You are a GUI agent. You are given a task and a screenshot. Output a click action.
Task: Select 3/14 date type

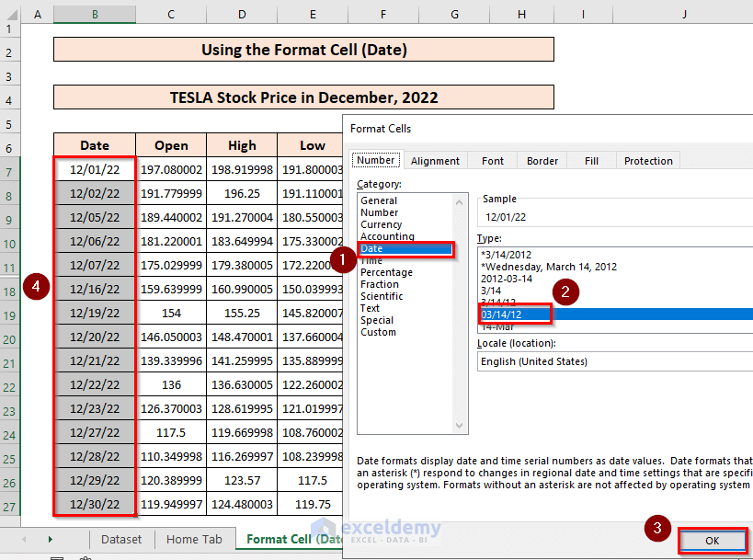[491, 291]
